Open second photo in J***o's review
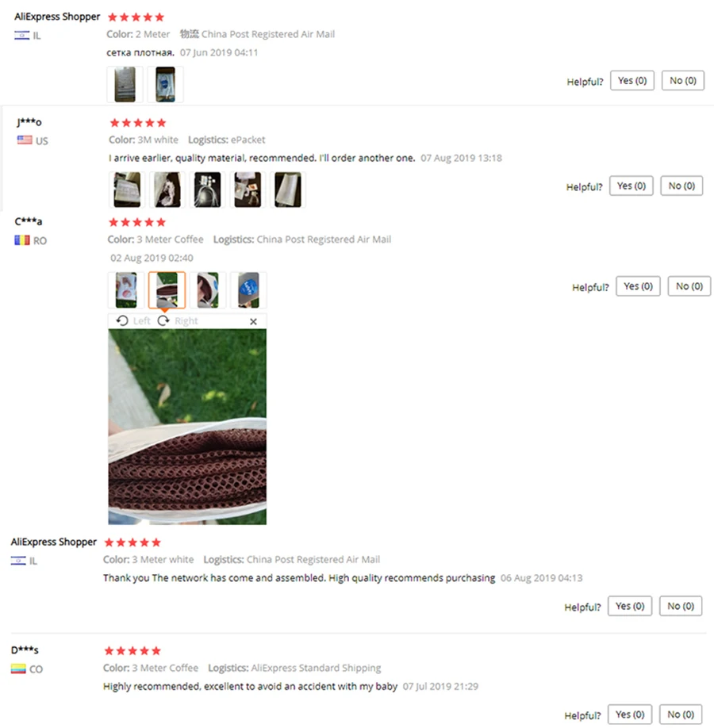The width and height of the screenshot is (714, 728). [x=167, y=190]
